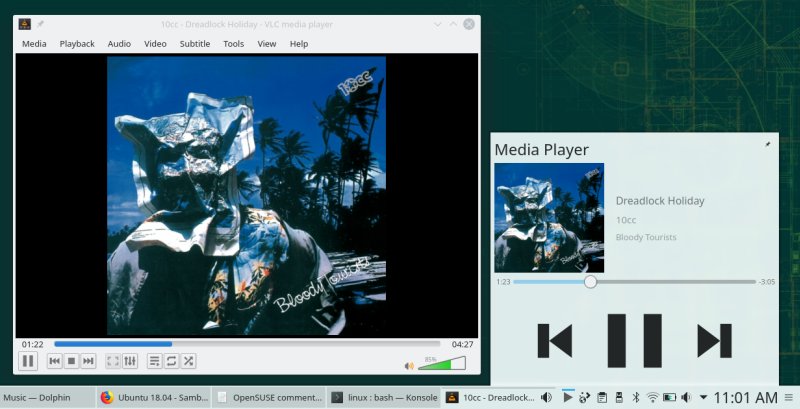
Task: Open clipboard tray icon
Action: [x=602, y=397]
